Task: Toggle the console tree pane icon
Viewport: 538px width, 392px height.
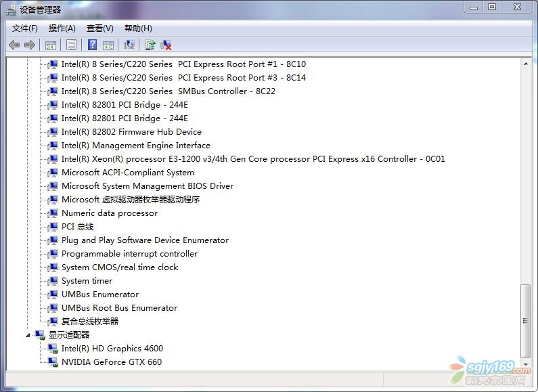Action: pyautogui.click(x=51, y=45)
